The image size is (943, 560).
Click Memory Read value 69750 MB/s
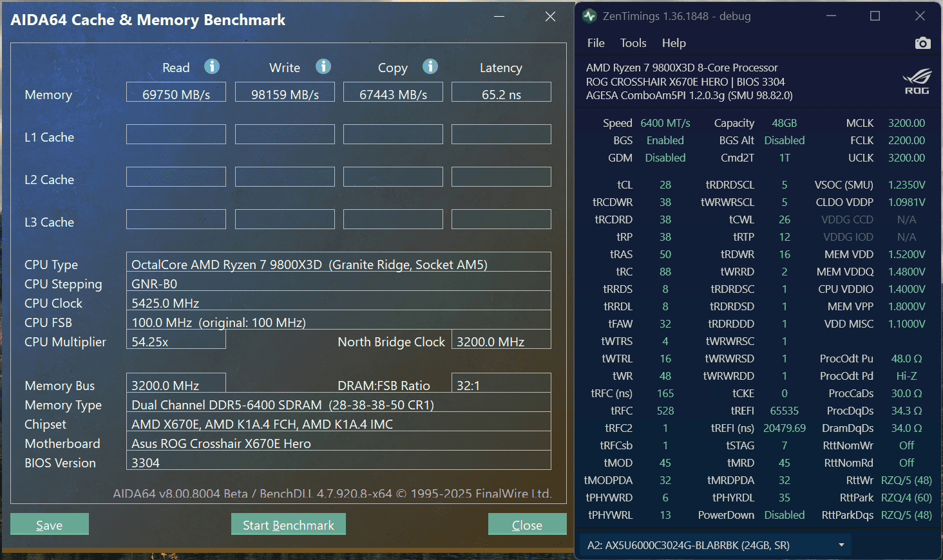coord(176,92)
